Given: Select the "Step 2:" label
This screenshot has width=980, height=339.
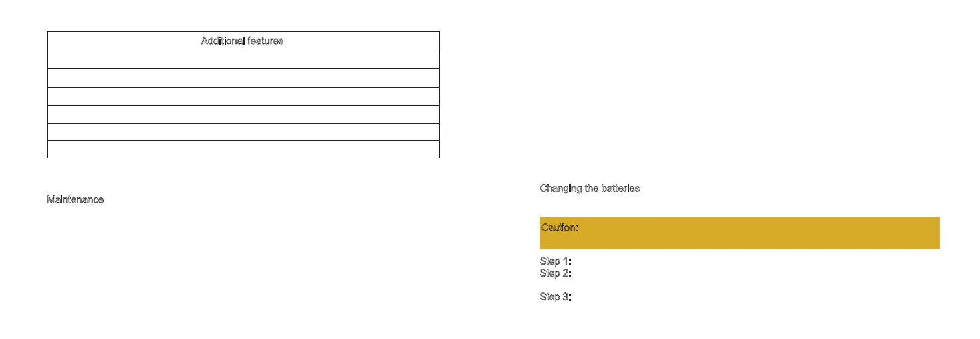Looking at the screenshot, I should pyautogui.click(x=556, y=273).
